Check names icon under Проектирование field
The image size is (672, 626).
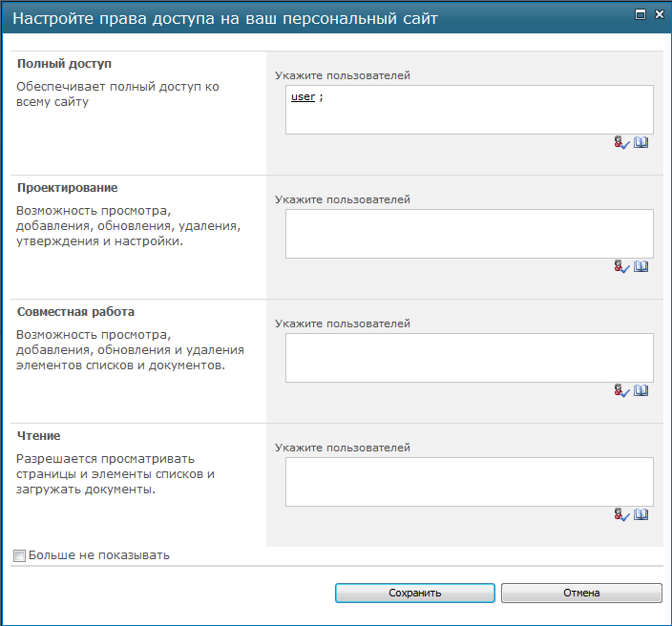pyautogui.click(x=621, y=266)
